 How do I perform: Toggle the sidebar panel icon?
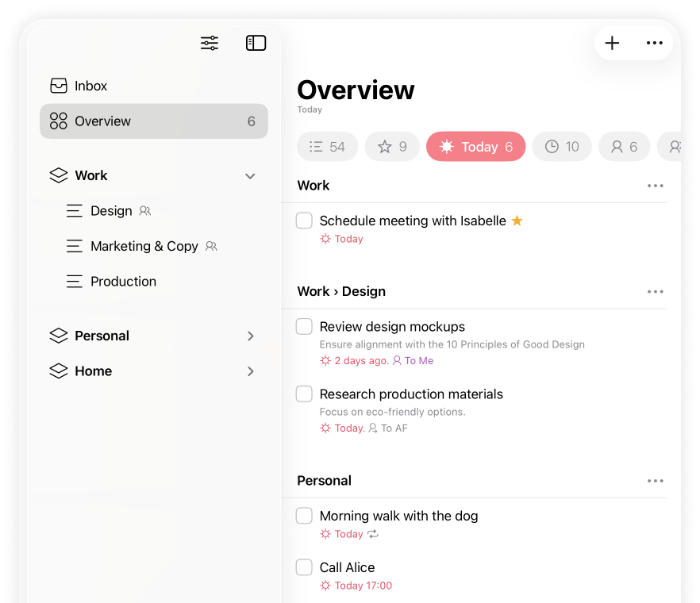click(x=256, y=43)
